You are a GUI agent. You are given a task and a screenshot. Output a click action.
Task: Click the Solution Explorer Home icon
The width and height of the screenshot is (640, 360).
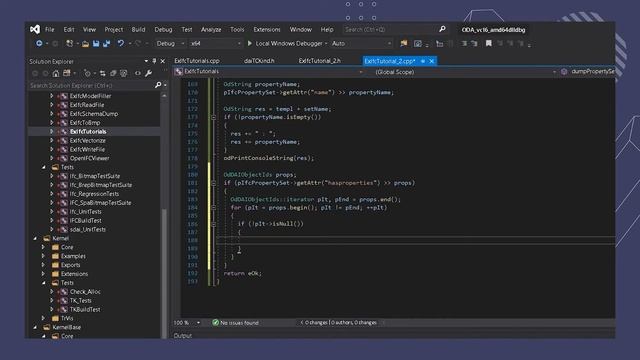click(x=56, y=73)
